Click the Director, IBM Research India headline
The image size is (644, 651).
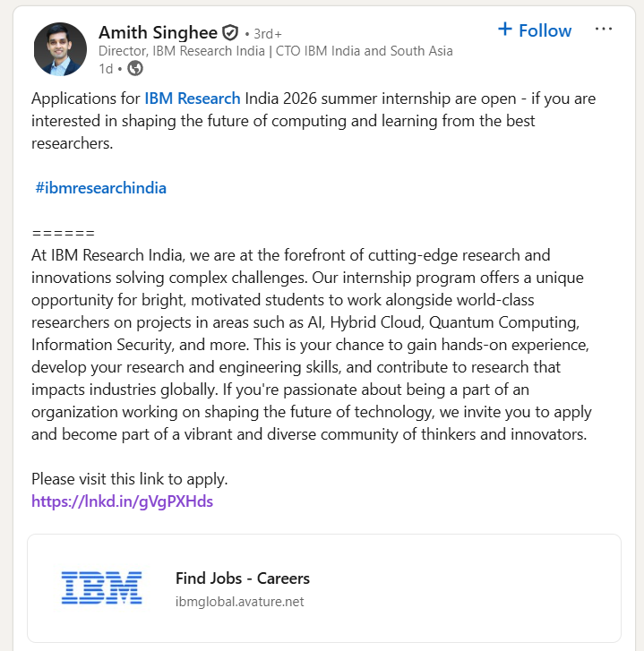[275, 51]
